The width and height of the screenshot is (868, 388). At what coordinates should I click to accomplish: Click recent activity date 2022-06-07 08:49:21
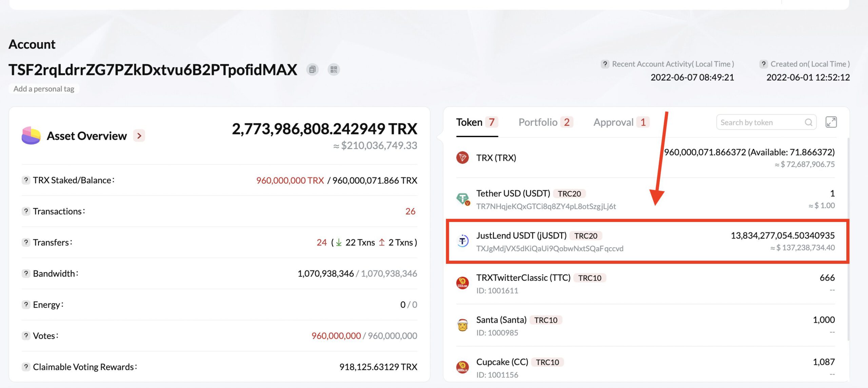pyautogui.click(x=692, y=77)
